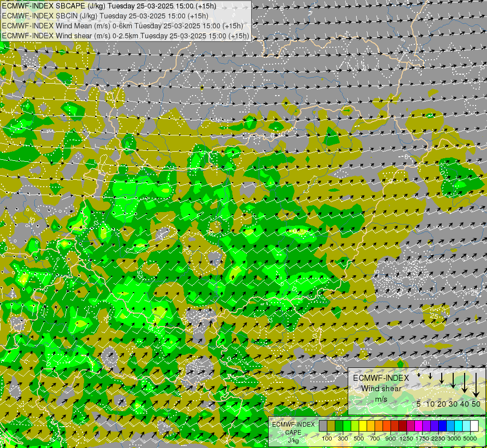Screen dimensions: 487x448
Task: Click the 'Wind shear' legend heading
Action: pyautogui.click(x=382, y=389)
